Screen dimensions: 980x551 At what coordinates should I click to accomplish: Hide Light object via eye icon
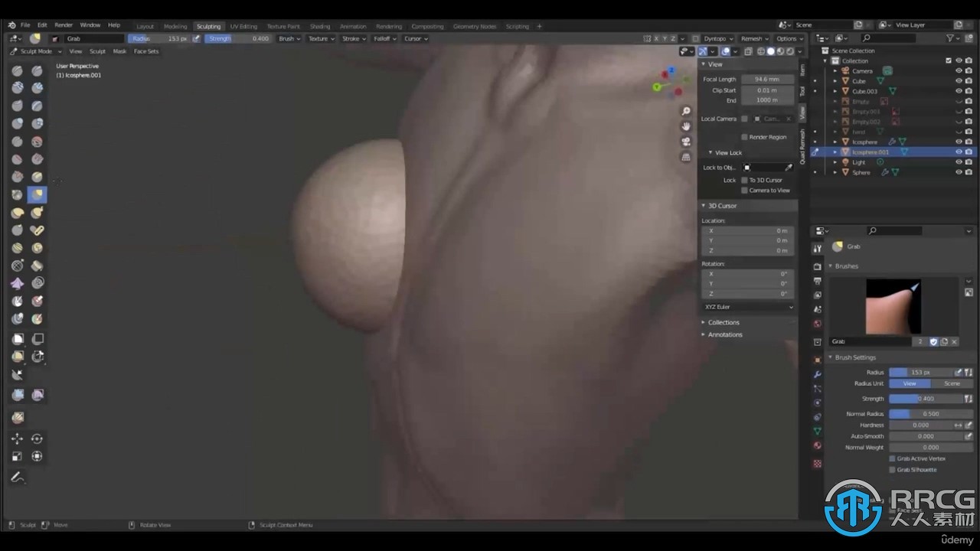coord(959,162)
